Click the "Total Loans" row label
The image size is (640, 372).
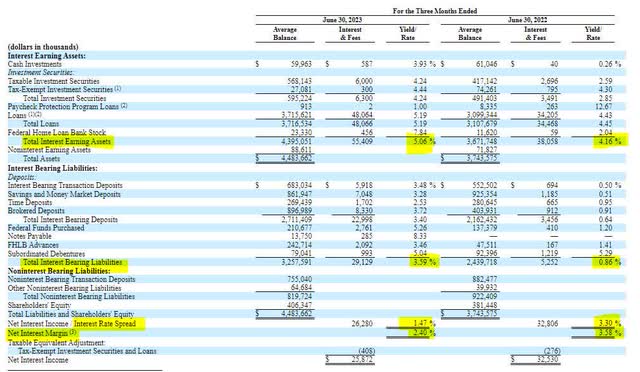pyautogui.click(x=41, y=124)
